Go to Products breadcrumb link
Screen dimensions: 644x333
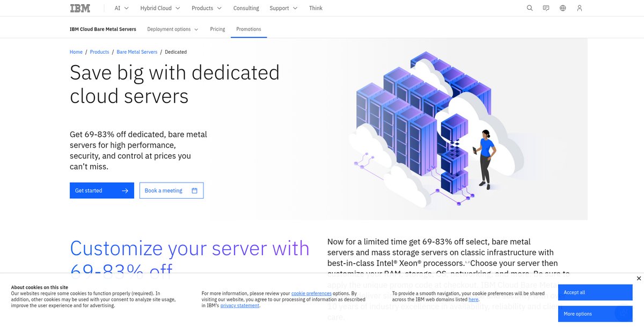(x=99, y=52)
